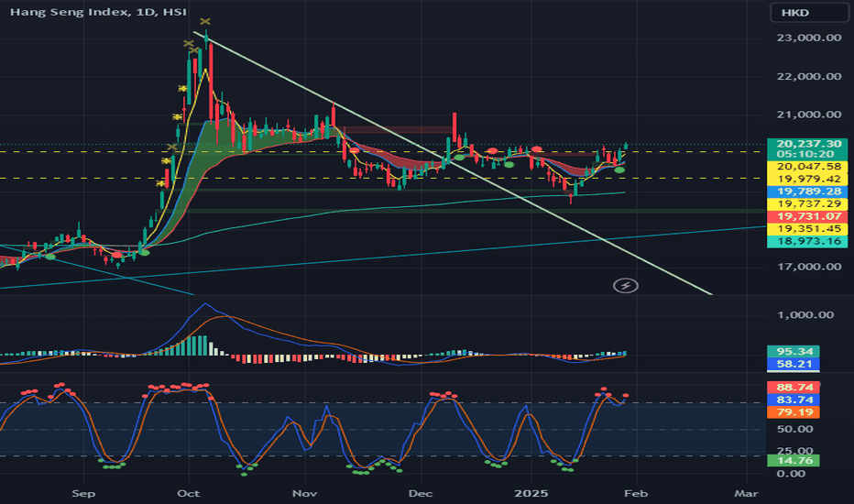Click the 2025 label on time axis
This screenshot has height=504, width=854.
[x=531, y=494]
